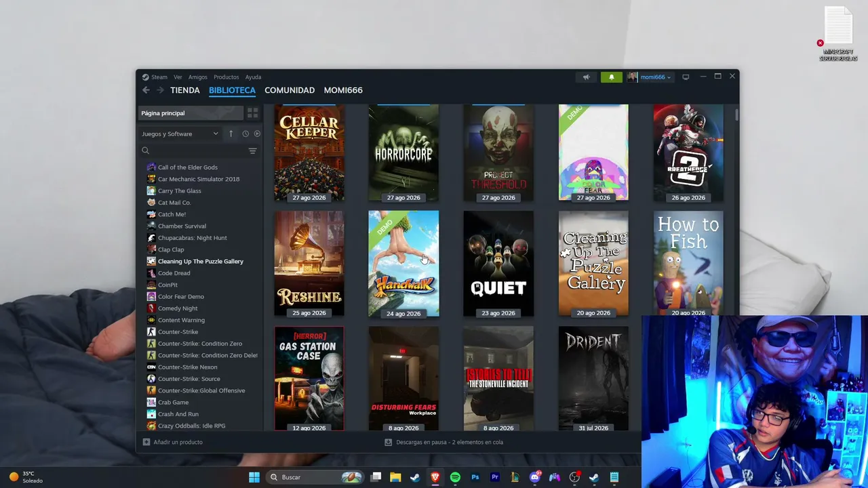
Task: Open the Ver menu
Action: (178, 77)
